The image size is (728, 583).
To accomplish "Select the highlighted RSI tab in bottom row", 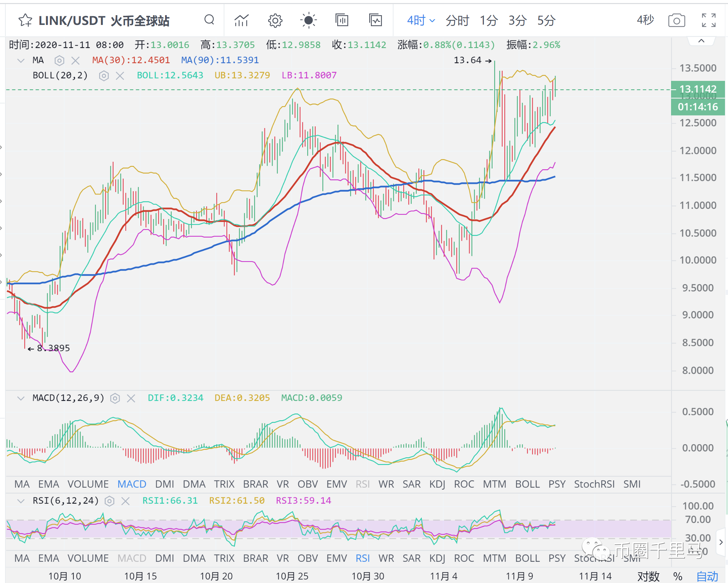I will pos(362,558).
